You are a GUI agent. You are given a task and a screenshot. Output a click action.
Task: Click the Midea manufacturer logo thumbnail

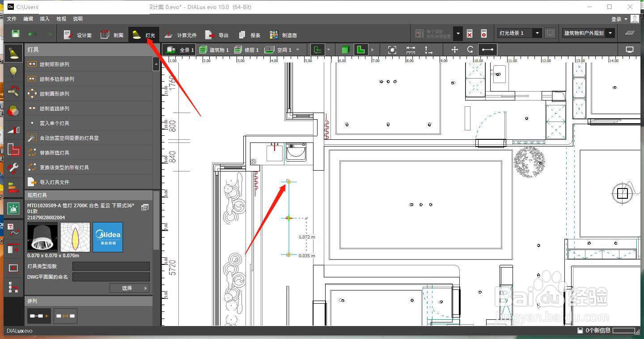[x=107, y=237]
